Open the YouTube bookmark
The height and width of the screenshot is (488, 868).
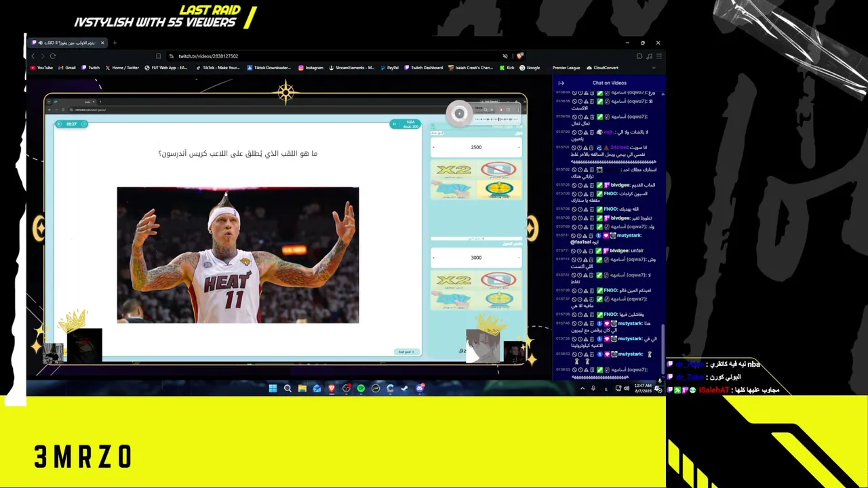pos(41,68)
